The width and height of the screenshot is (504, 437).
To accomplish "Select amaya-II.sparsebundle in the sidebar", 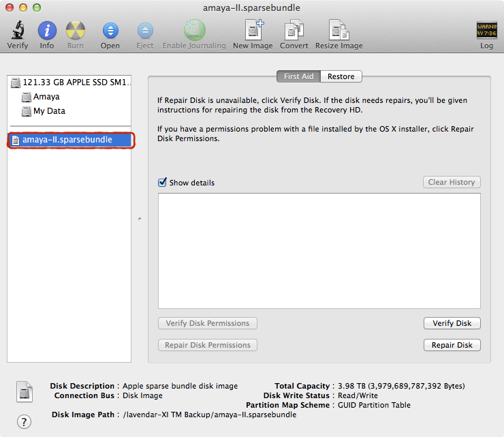I will [x=69, y=140].
